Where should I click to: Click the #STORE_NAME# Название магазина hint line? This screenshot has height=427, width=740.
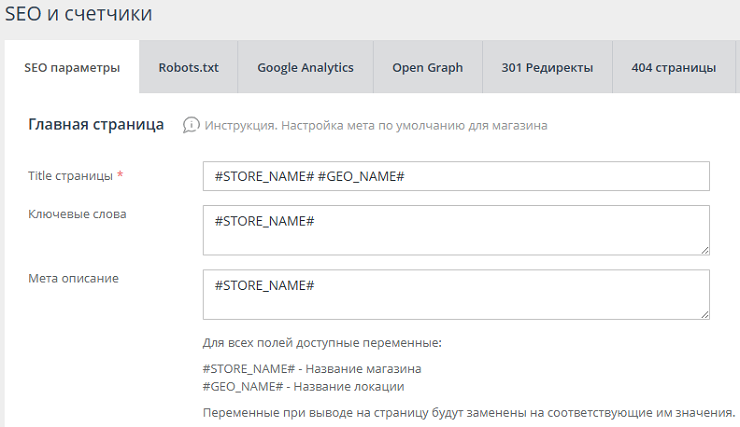(304, 369)
